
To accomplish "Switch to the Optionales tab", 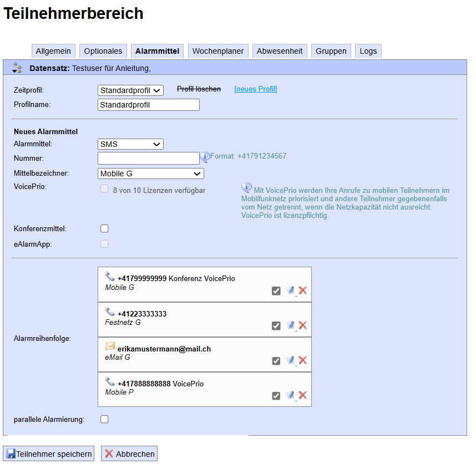I will (103, 51).
